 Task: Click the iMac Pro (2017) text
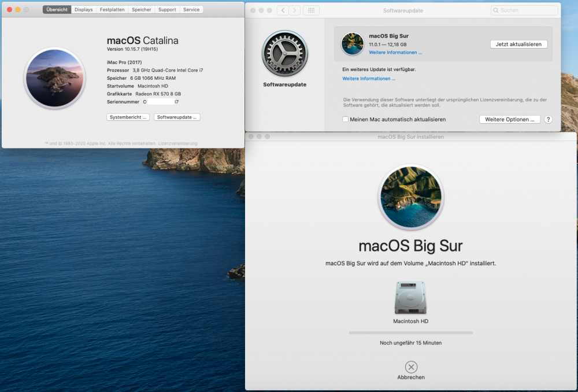click(x=124, y=62)
